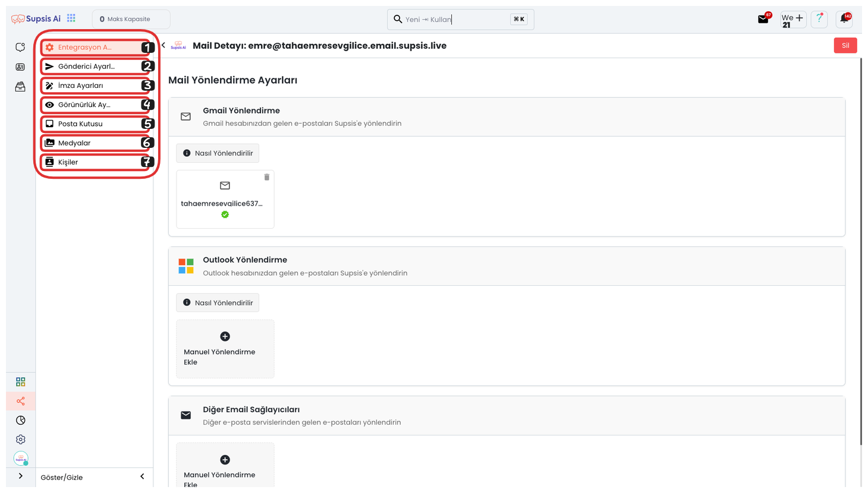Open the colorful dashboard grid icon
Viewport: 868px width, 493px height.
(21, 382)
